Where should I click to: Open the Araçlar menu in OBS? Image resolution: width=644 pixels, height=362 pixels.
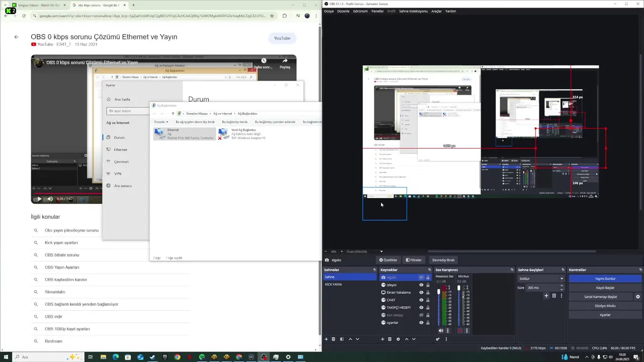436,11
